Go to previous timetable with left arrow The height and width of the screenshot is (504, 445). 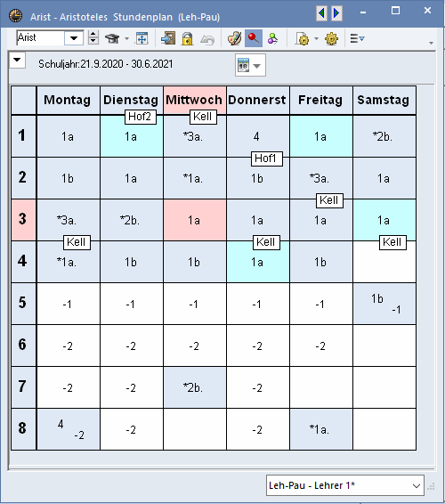[321, 13]
